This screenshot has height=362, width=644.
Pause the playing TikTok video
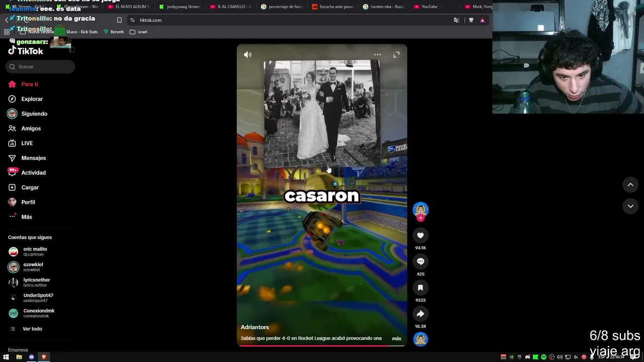[x=322, y=195]
